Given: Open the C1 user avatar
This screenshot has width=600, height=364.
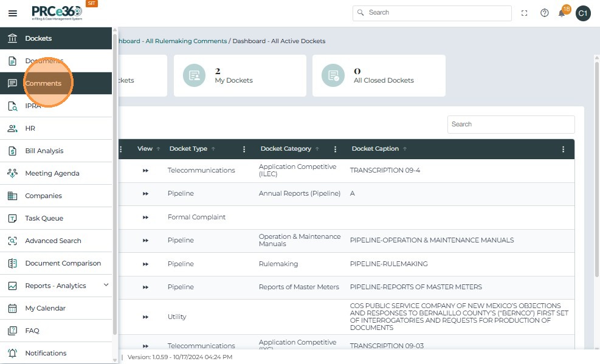Looking at the screenshot, I should 583,13.
